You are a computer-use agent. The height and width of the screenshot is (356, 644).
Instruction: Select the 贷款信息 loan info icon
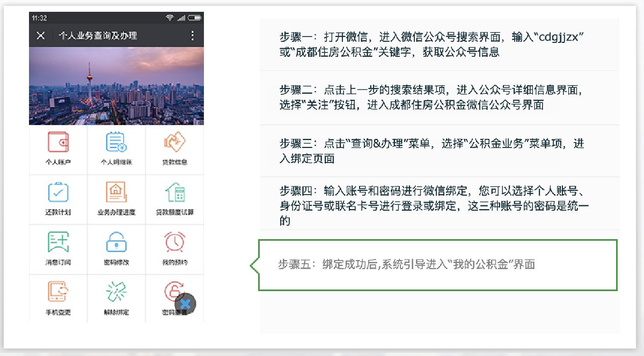tap(174, 142)
